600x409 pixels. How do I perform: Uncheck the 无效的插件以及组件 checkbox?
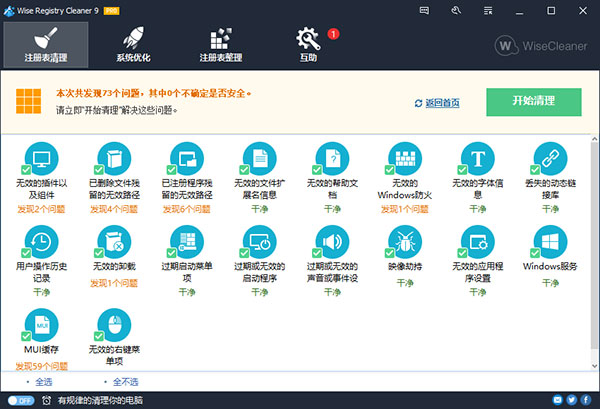[x=27, y=170]
